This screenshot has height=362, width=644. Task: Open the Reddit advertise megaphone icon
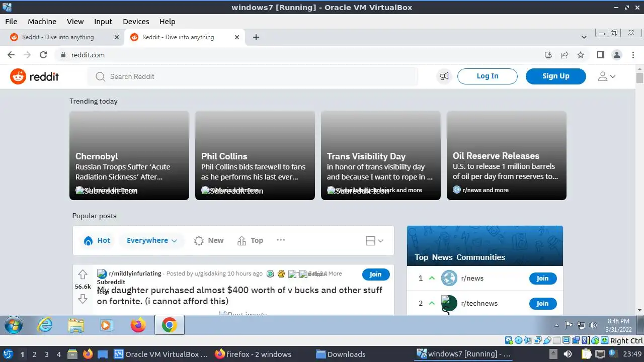[444, 76]
